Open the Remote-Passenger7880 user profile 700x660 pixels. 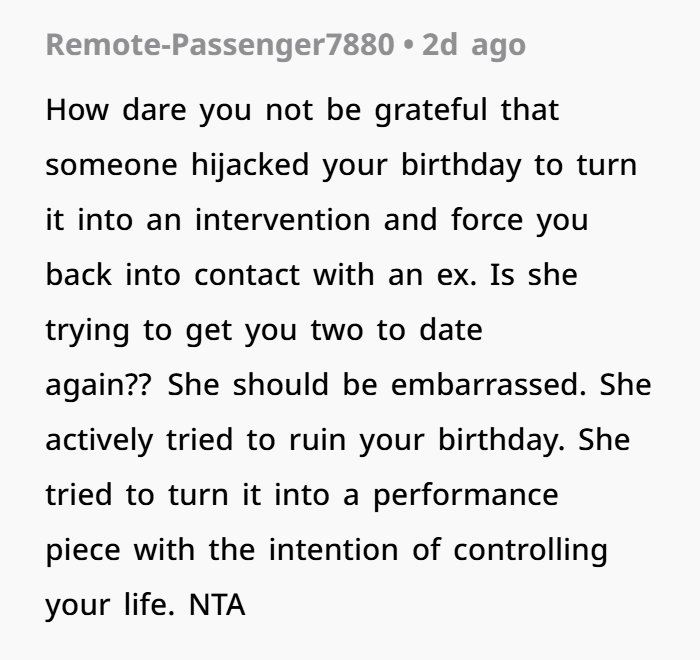point(219,46)
